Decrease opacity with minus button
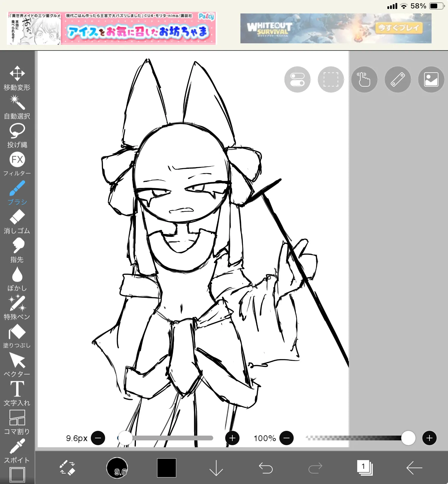This screenshot has width=448, height=484. pyautogui.click(x=286, y=438)
